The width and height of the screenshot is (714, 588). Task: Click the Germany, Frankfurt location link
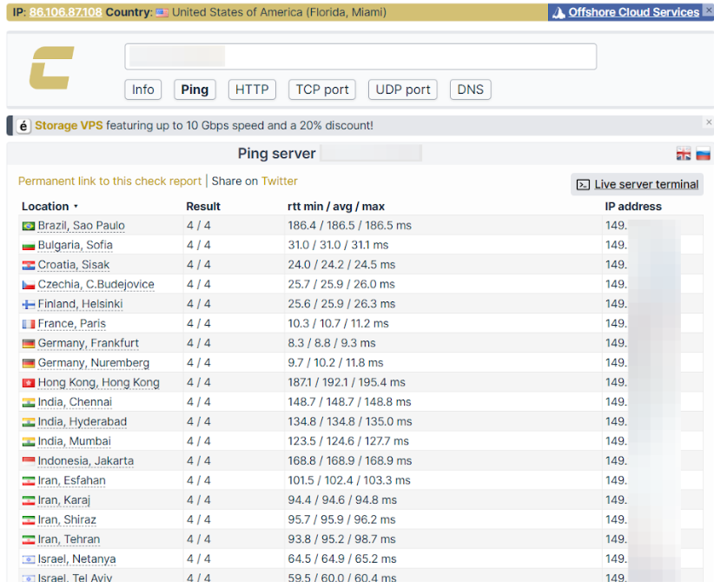pos(89,343)
